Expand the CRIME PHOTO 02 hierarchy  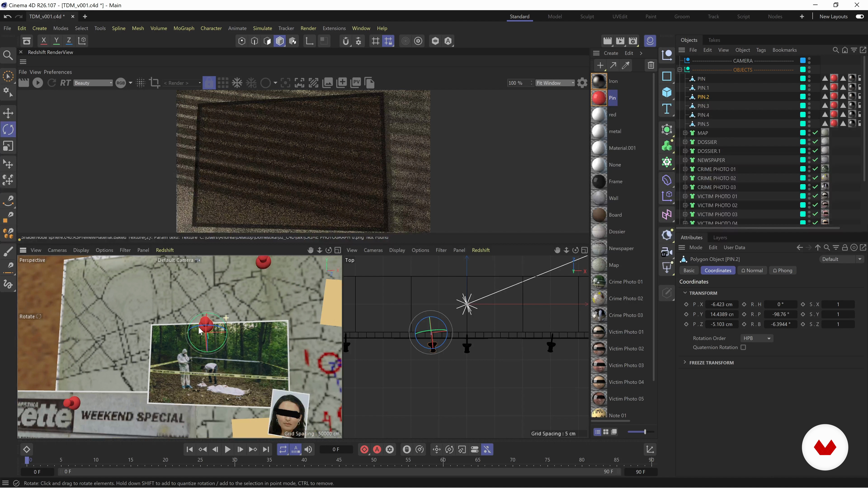pos(685,178)
